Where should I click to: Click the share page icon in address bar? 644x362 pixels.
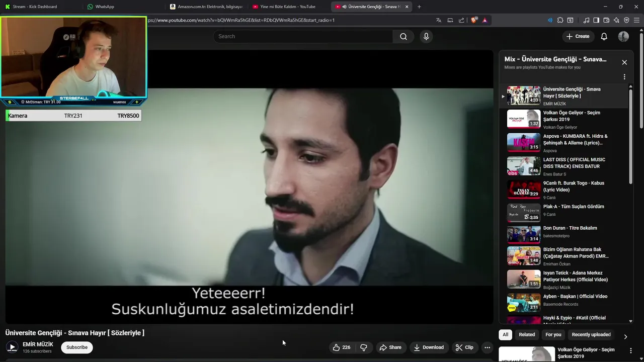tap(461, 20)
